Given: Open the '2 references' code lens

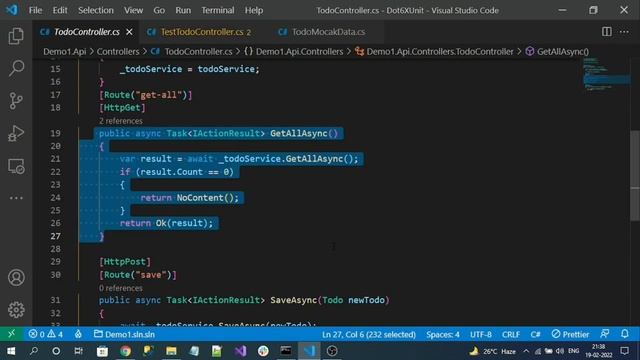Looking at the screenshot, I should click(121, 121).
